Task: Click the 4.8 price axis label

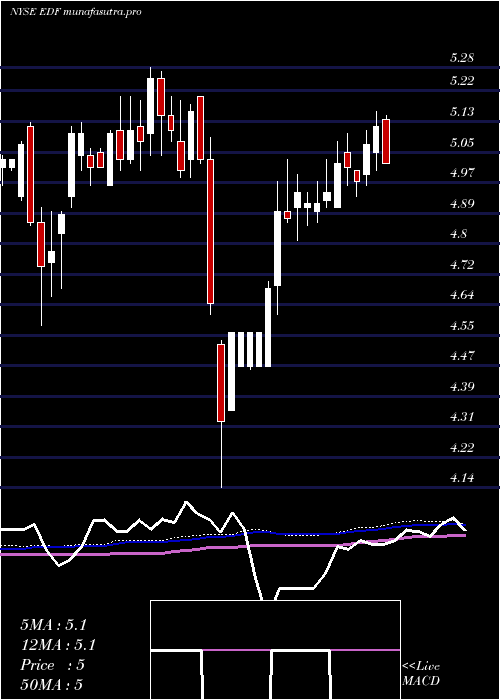Action: (x=458, y=234)
